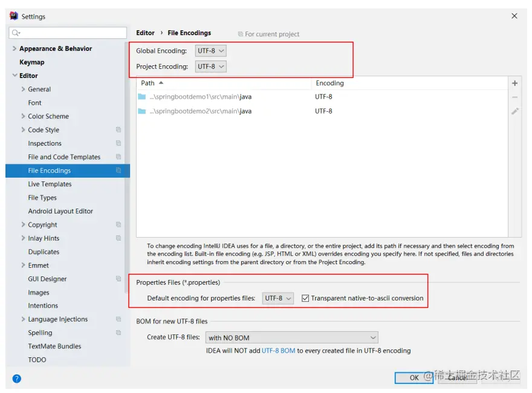Expand Appearance & Behavior tree node
Image resolution: width=532 pixels, height=393 pixels.
pyautogui.click(x=15, y=48)
